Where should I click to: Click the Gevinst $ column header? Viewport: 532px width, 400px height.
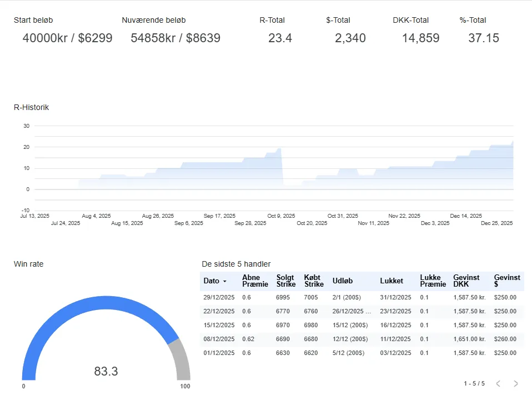pos(507,281)
